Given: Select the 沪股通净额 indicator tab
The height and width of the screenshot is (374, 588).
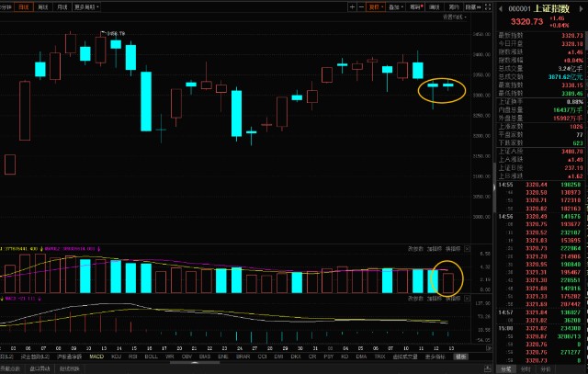Looking at the screenshot, I should tap(70, 357).
